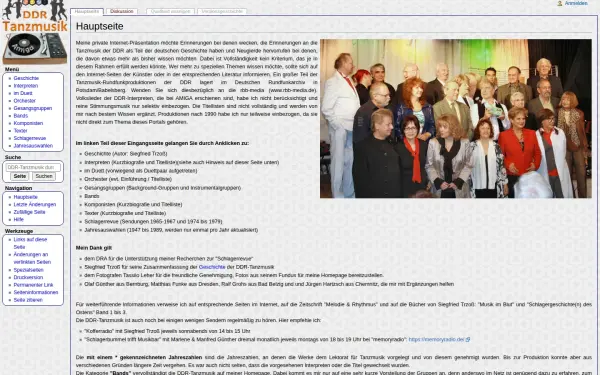Click list item 'Im Duett (vorwiegend als Duettpaar aufgetreten)'

click(141, 171)
